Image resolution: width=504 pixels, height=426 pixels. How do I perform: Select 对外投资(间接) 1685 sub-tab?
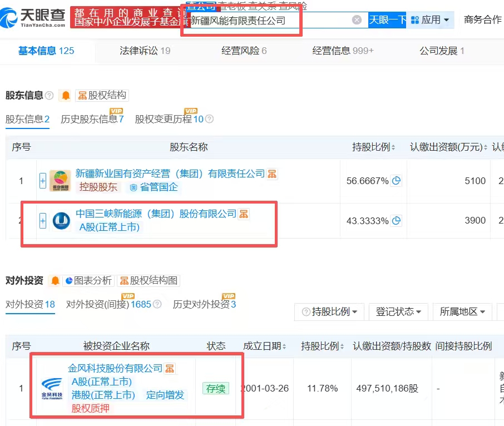(x=108, y=304)
